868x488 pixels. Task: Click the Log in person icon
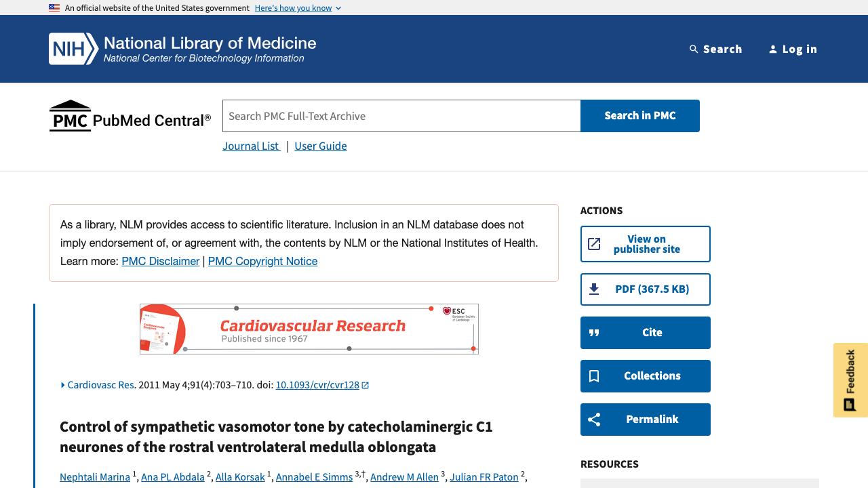(x=772, y=49)
